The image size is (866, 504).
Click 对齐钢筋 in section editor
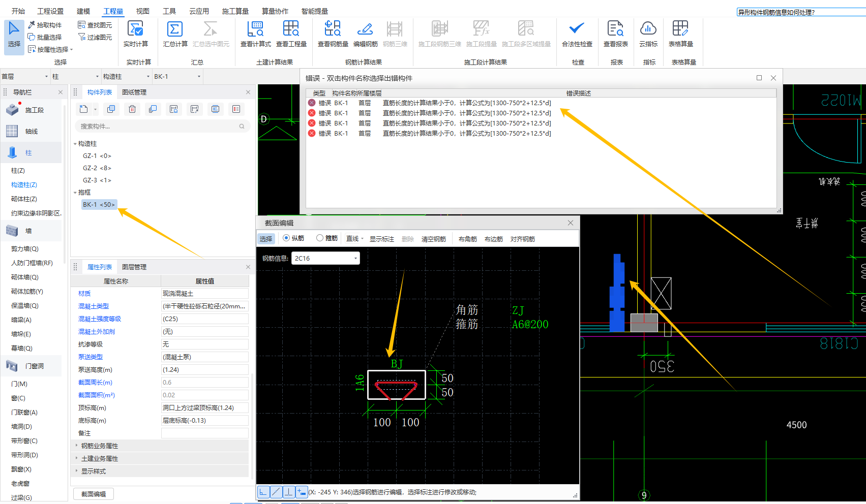(523, 239)
